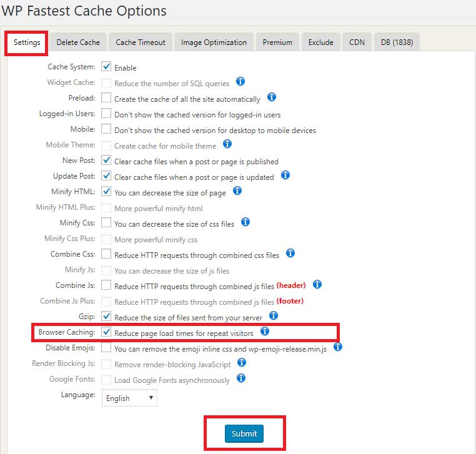This screenshot has width=476, height=454.
Task: Select the DB (1838) tab
Action: (x=397, y=42)
